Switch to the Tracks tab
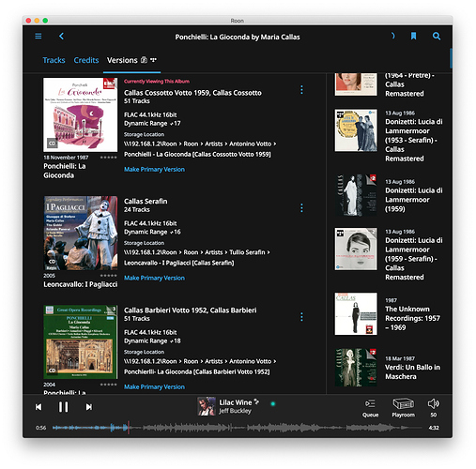The height and width of the screenshot is (469, 476). point(54,60)
